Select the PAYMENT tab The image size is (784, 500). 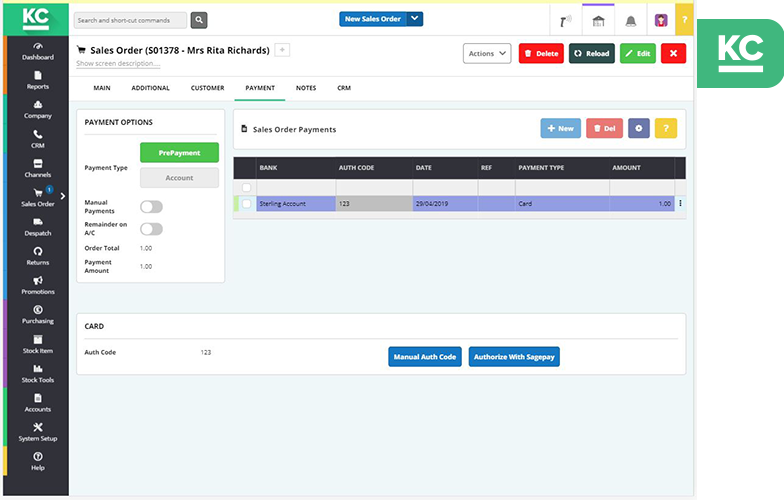tap(260, 88)
